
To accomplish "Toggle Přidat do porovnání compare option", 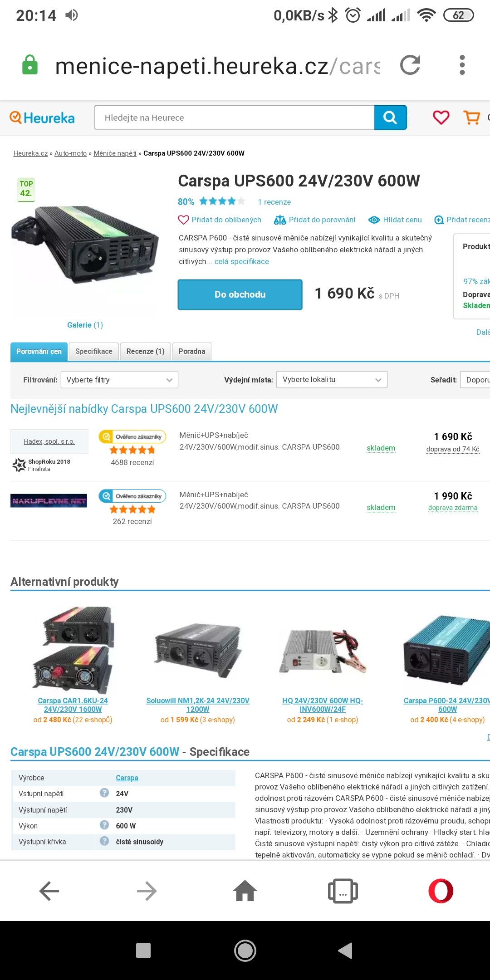I will (x=314, y=220).
